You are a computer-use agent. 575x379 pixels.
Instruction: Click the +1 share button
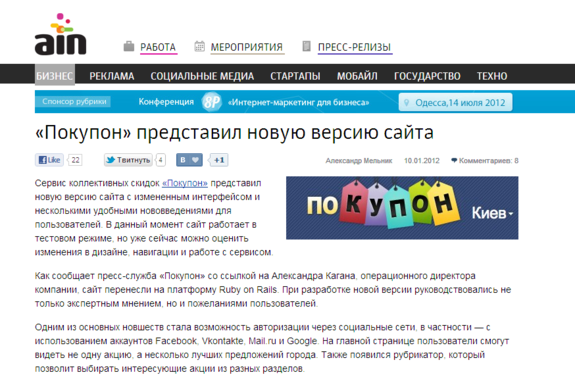219,160
